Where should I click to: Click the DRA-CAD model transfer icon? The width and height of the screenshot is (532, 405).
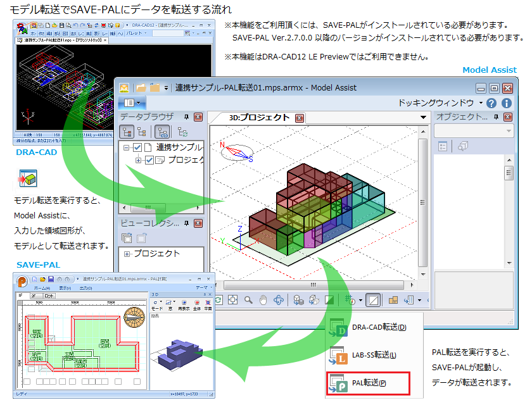(28, 178)
